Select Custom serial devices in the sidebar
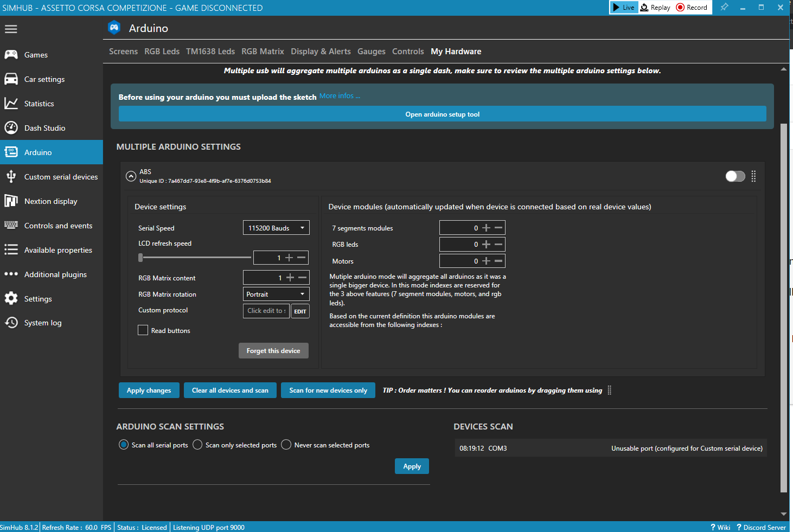The width and height of the screenshot is (793, 532). (x=61, y=176)
